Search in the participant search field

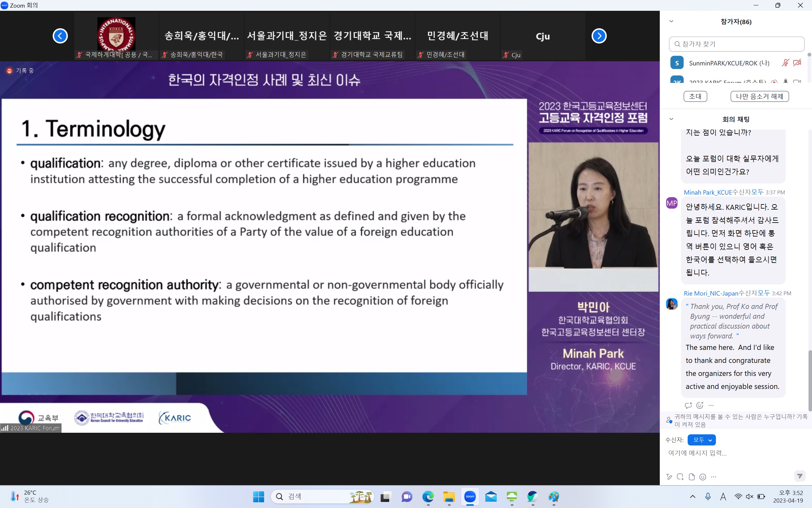click(737, 44)
